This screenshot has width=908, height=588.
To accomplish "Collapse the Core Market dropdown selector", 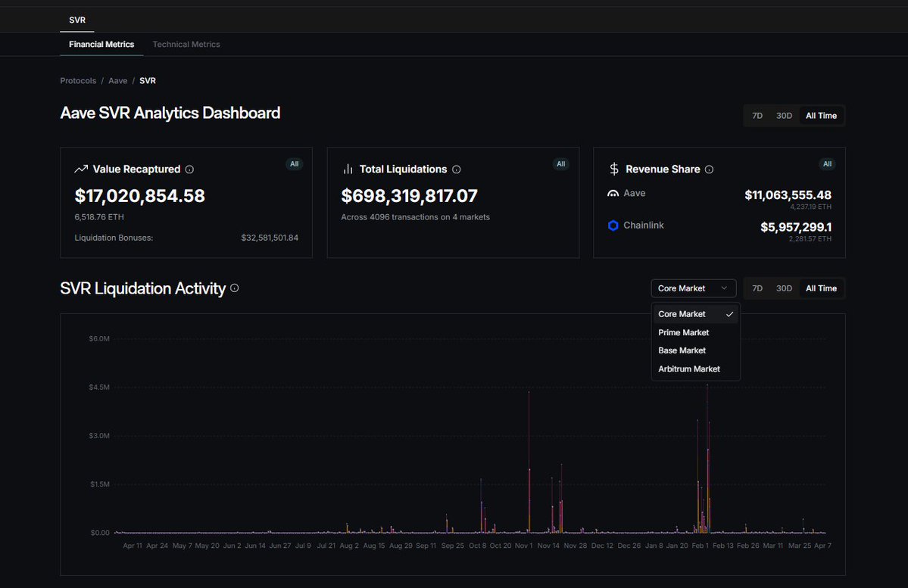I will point(693,288).
